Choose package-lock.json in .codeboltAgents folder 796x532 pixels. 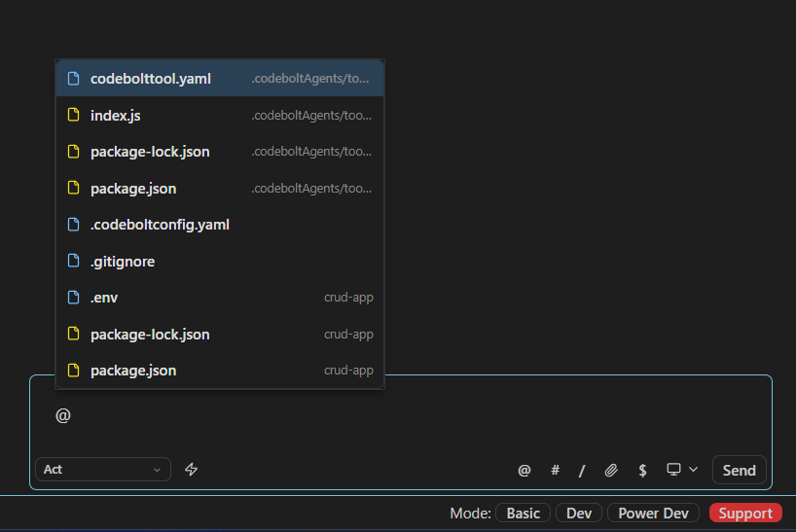(x=220, y=152)
